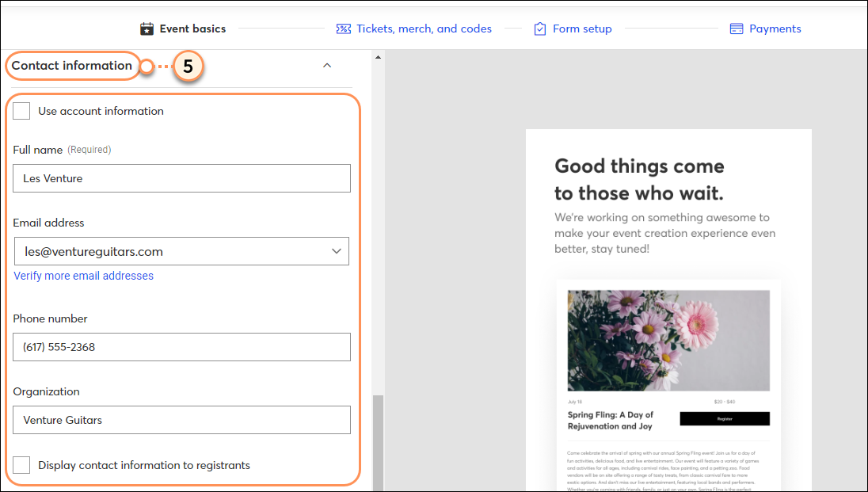
Task: Enable the Use account information checkbox
Action: pyautogui.click(x=21, y=111)
